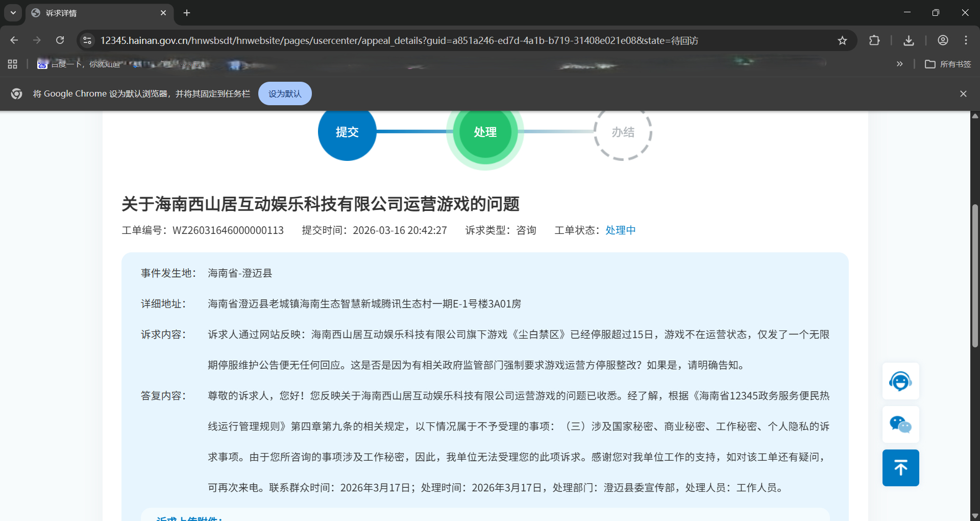Click the scrollbar down arrow
This screenshot has height=521, width=980.
975,516
